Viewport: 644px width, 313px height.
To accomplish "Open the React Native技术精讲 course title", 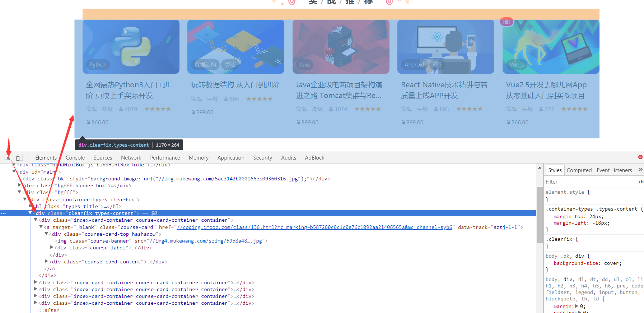I will (444, 90).
